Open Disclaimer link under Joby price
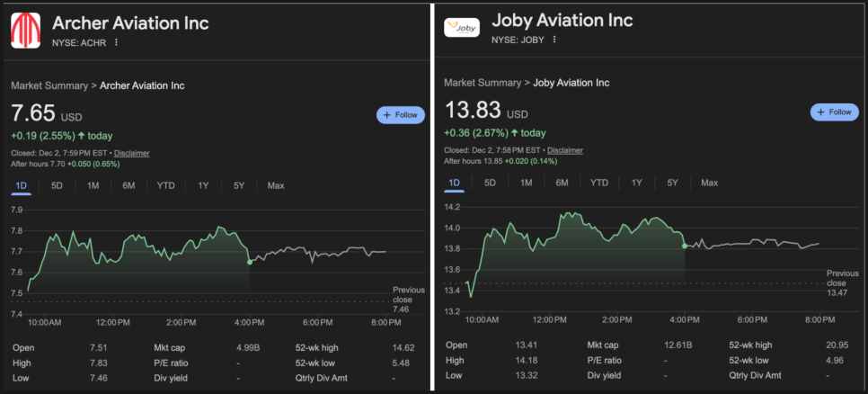The width and height of the screenshot is (868, 394). [565, 150]
